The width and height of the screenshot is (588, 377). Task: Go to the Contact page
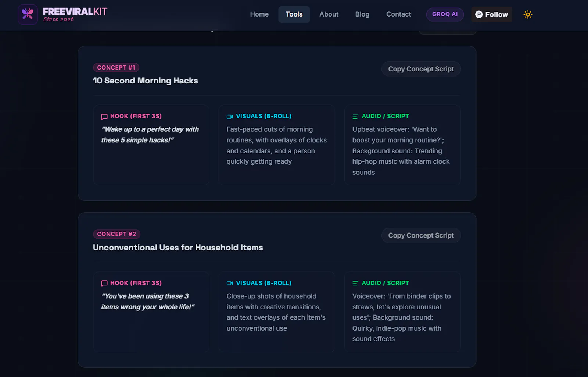[399, 14]
